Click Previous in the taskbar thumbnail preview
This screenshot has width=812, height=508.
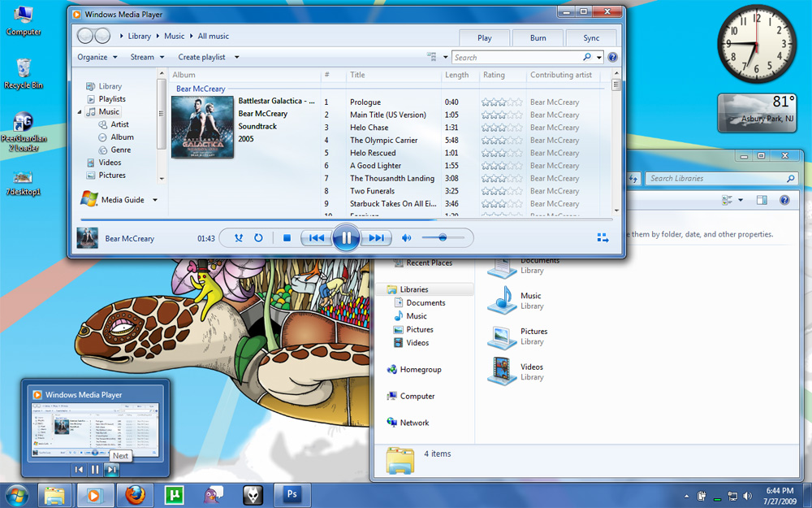79,470
